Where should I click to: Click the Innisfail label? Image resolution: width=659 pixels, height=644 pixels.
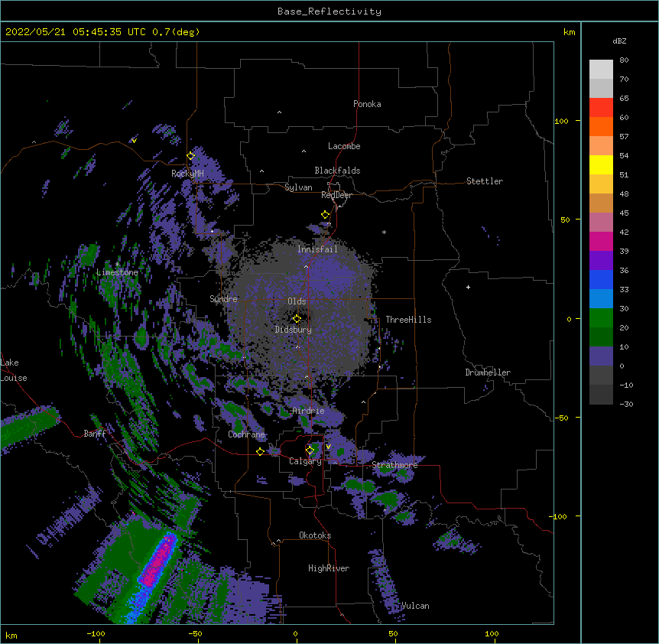317,249
